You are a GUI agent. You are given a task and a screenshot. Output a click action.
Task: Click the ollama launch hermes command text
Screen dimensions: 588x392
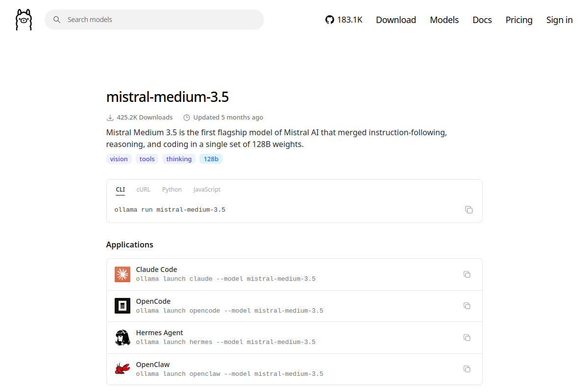tap(226, 342)
